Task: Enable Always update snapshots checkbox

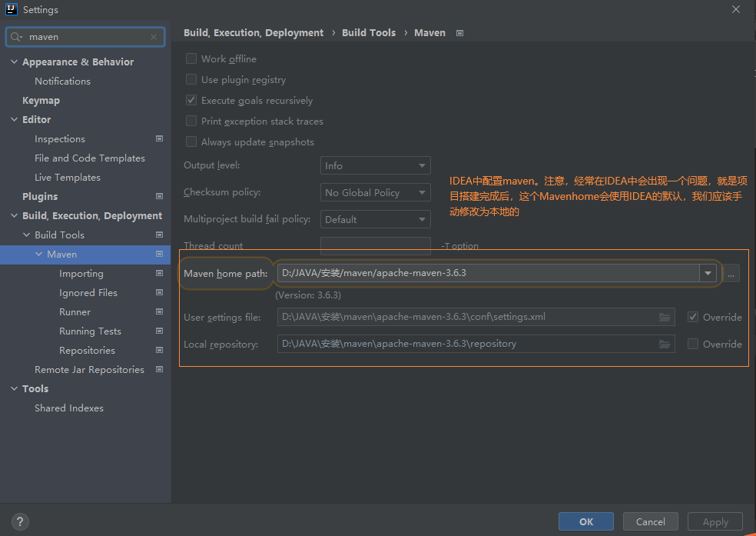Action: click(x=191, y=141)
